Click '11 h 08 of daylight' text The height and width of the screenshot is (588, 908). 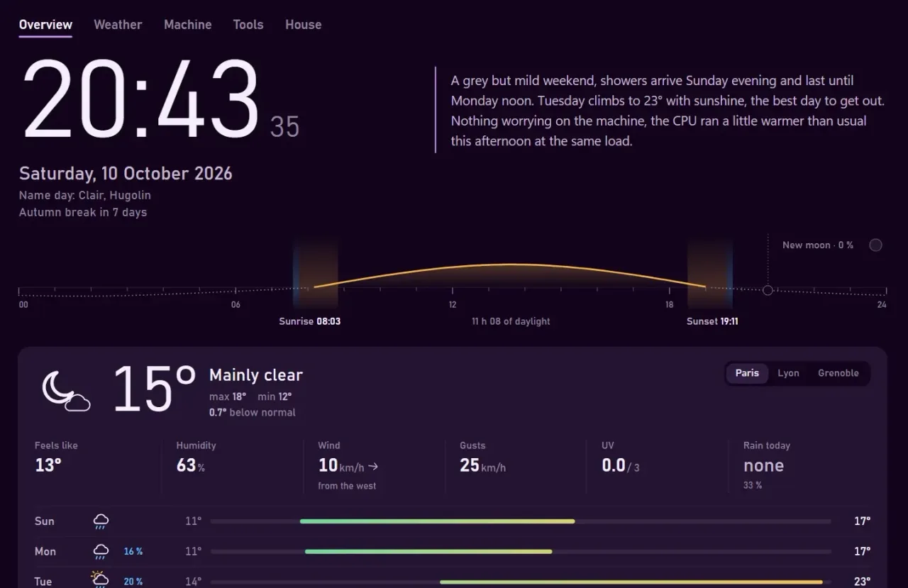click(511, 321)
